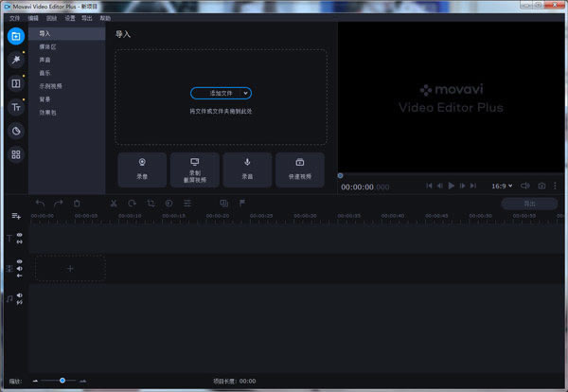Image resolution: width=568 pixels, height=392 pixels.
Task: Open the Transitions panel icon
Action: 16,83
